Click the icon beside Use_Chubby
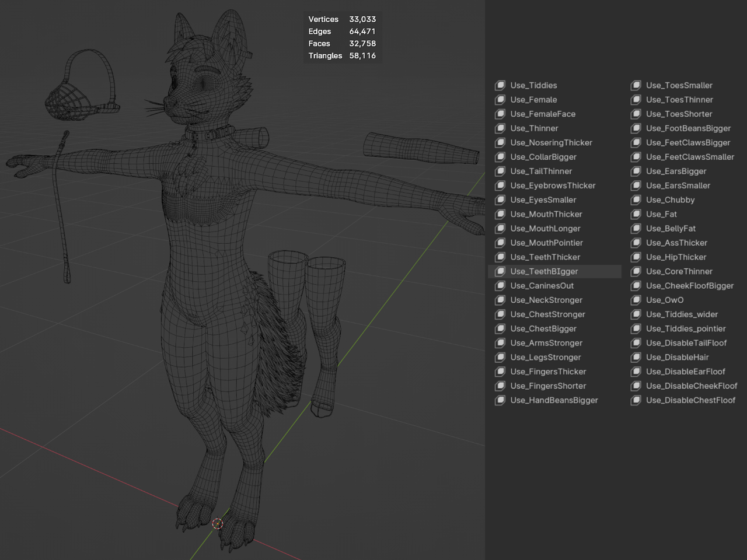The height and width of the screenshot is (560, 747). click(x=636, y=200)
